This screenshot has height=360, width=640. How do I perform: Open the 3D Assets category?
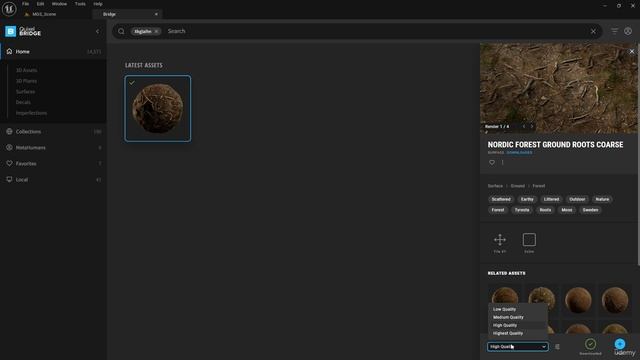coord(27,70)
